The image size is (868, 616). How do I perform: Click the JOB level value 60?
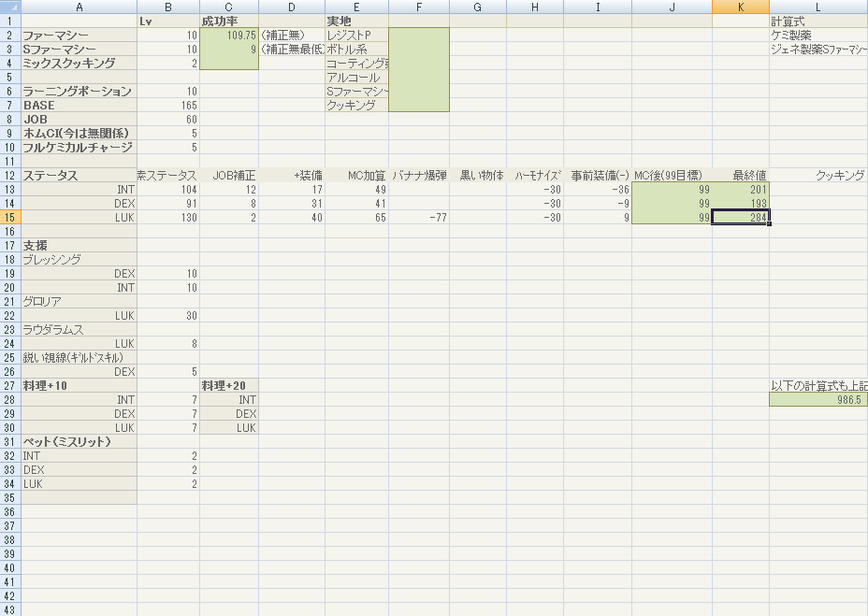[x=167, y=120]
